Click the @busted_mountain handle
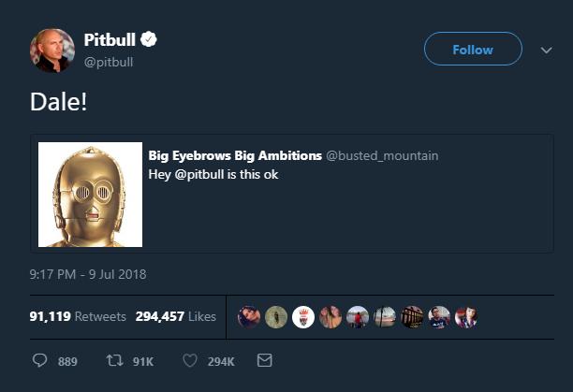Screen dimensions: 573x392 381,155
